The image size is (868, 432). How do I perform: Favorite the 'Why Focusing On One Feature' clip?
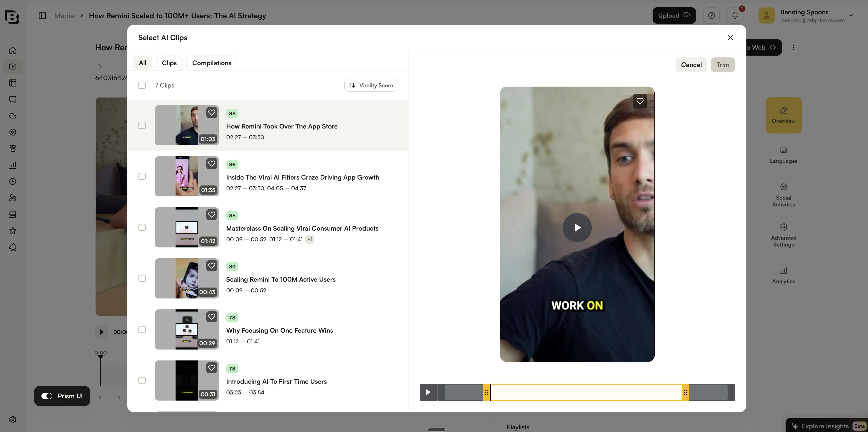(x=212, y=317)
